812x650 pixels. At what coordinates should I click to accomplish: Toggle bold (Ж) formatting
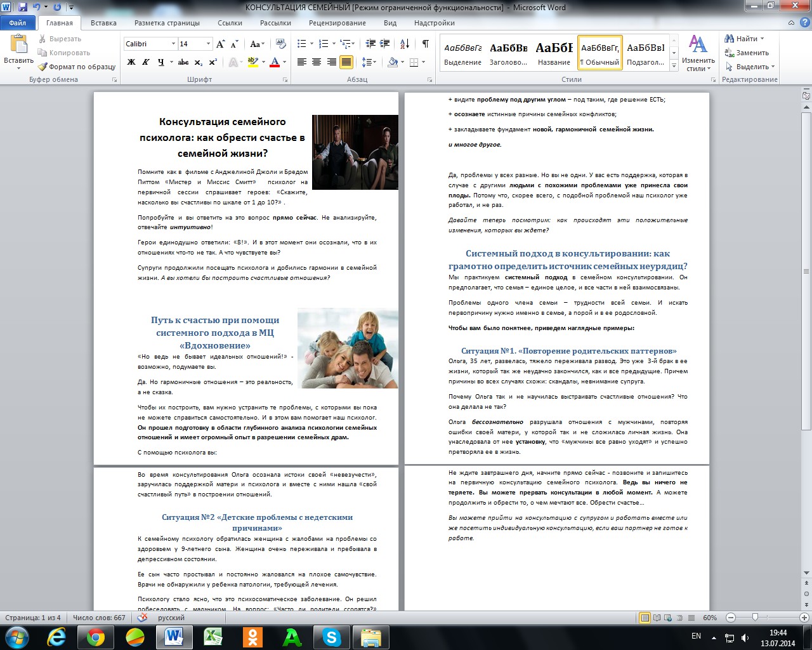coord(131,62)
